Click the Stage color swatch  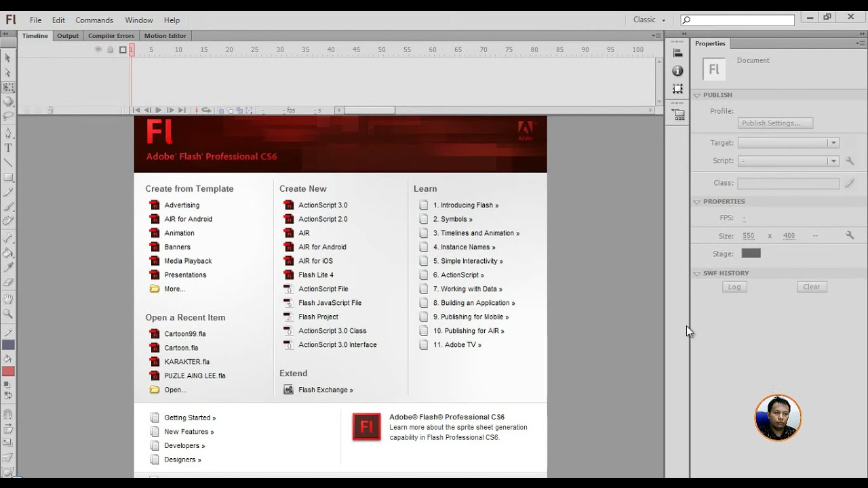click(751, 253)
